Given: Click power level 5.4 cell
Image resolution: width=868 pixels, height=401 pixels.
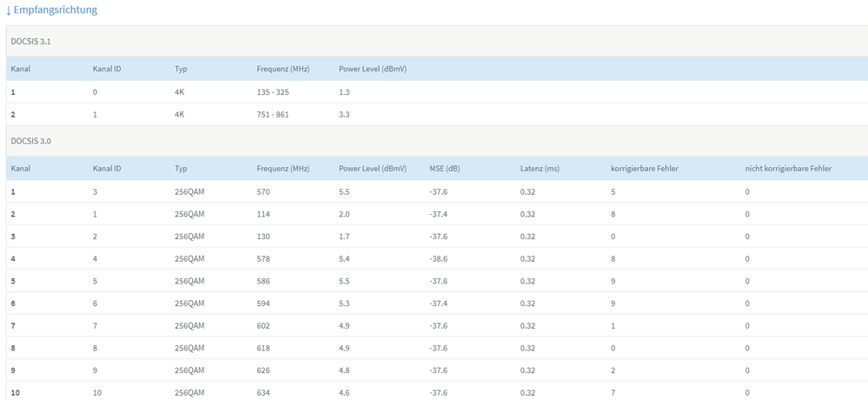Looking at the screenshot, I should (344, 258).
